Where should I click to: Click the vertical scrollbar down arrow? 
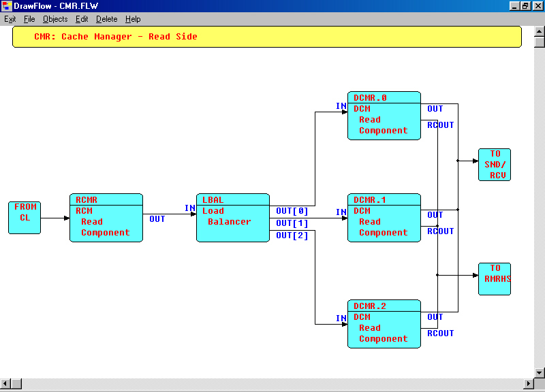[x=539, y=373]
